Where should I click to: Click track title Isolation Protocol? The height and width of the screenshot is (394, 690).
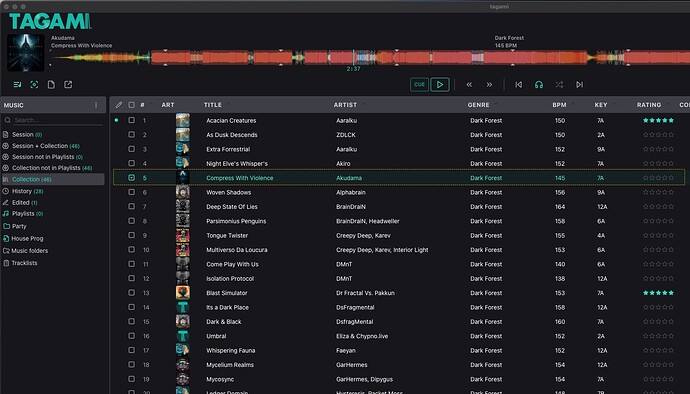tap(230, 279)
